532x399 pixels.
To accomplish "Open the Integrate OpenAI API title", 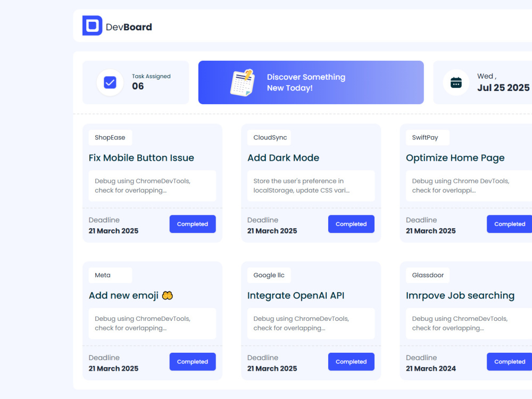I will tap(296, 295).
